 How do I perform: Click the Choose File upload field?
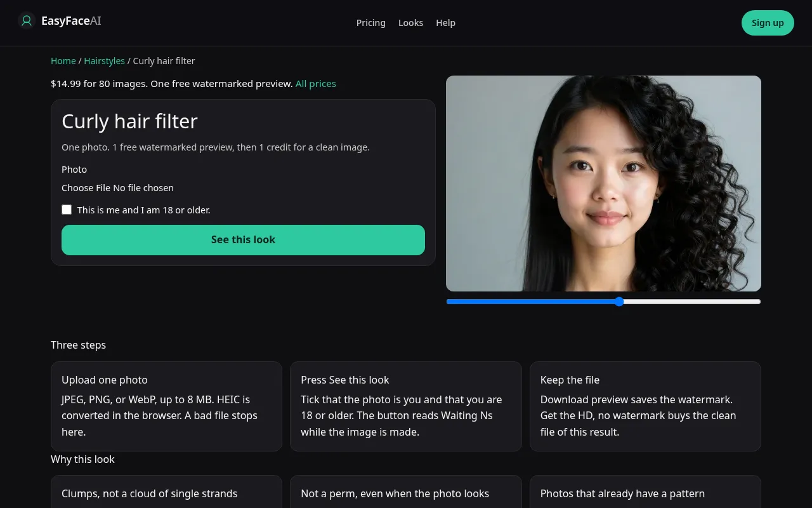243,188
